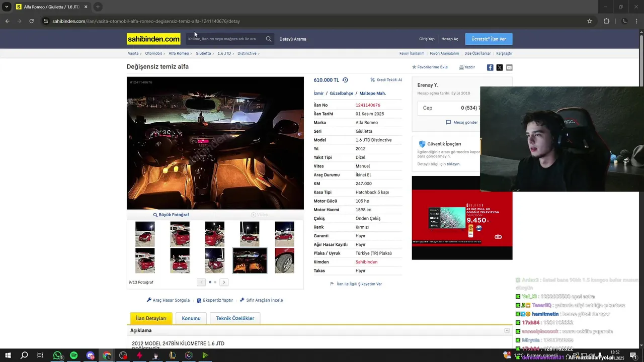Open price history clock icon next to 610.000 TL
Viewport: 644px width, 362px height.
point(345,80)
